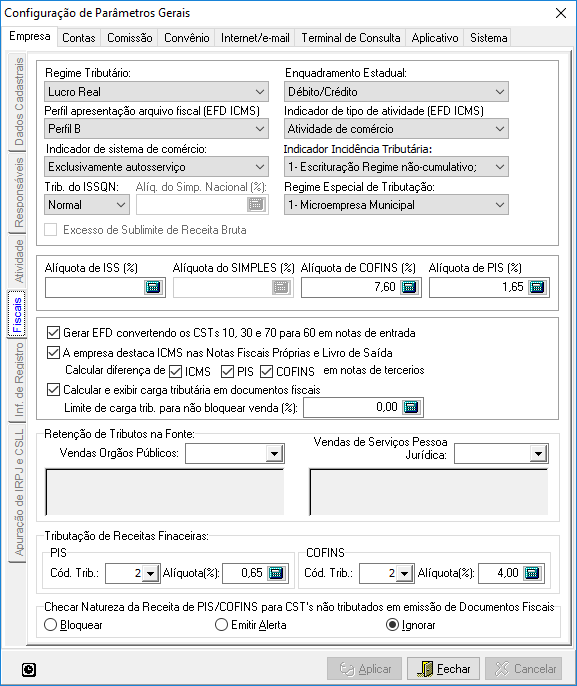The height and width of the screenshot is (686, 577).
Task: Open the Dados Cadastrais vertical tab
Action: coord(17,102)
